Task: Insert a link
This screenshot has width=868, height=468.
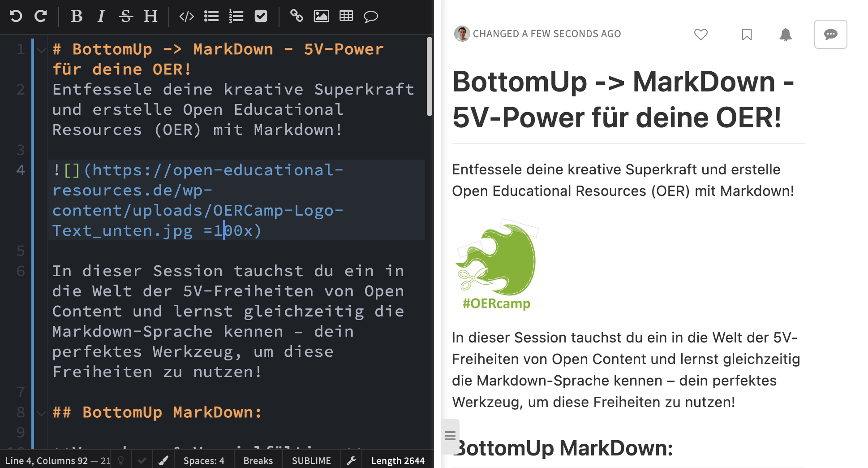Action: (296, 17)
